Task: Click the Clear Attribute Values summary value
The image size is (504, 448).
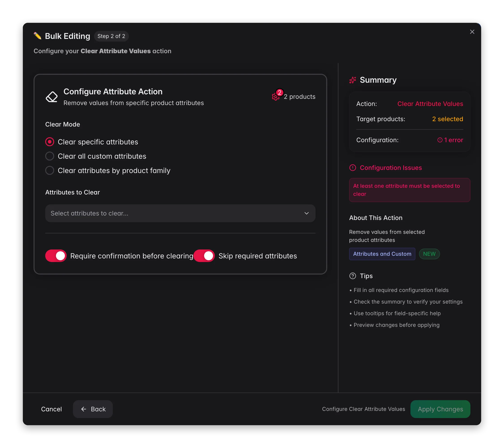Action: pyautogui.click(x=430, y=104)
